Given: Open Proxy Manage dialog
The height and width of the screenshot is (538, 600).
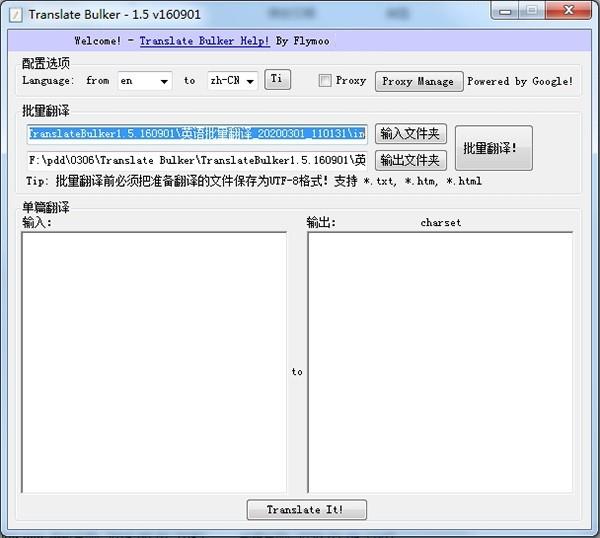Looking at the screenshot, I should pos(419,82).
